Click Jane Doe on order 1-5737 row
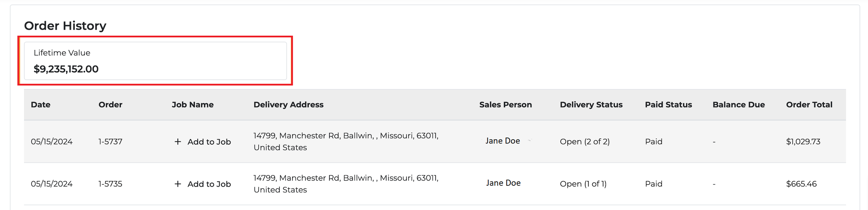The width and height of the screenshot is (868, 210). pyautogui.click(x=503, y=141)
